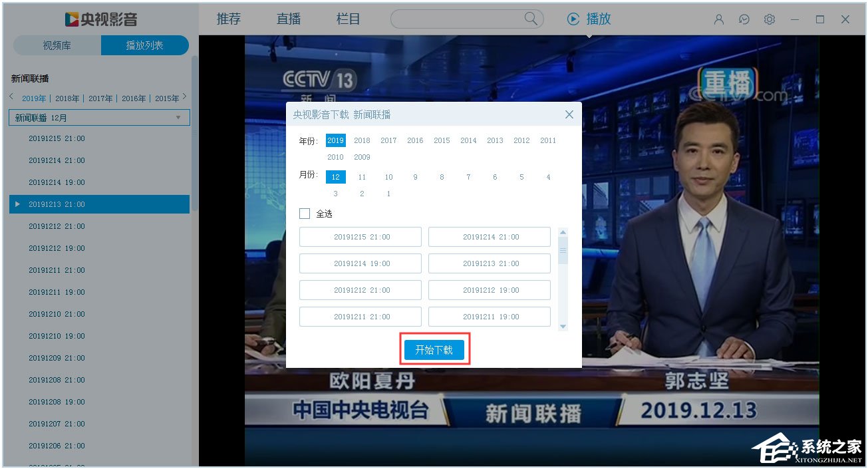Screen dimensions: 868x469
Task: Click the left chevron to show earlier years
Action: tap(10, 98)
